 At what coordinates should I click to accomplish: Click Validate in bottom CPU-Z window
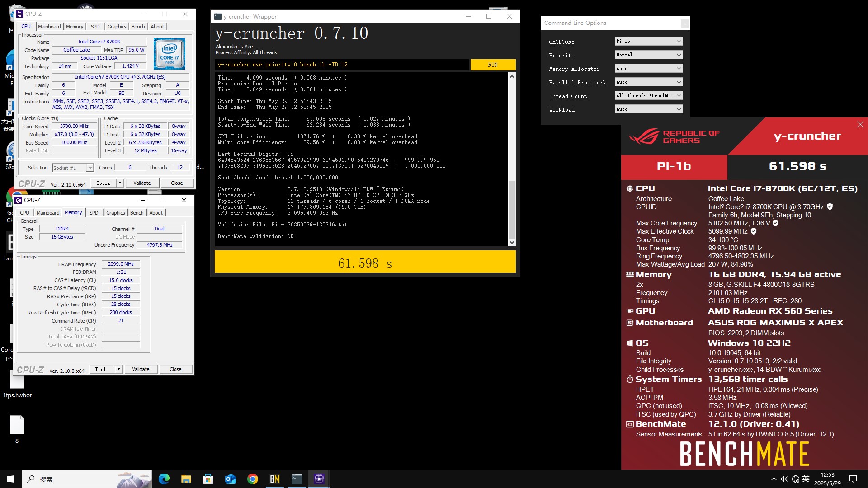[x=141, y=369]
